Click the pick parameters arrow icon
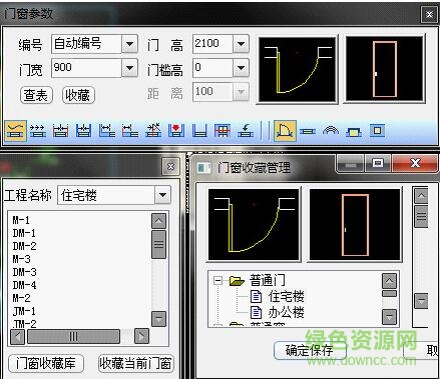Screen dimensions: 440x379 click(x=245, y=131)
